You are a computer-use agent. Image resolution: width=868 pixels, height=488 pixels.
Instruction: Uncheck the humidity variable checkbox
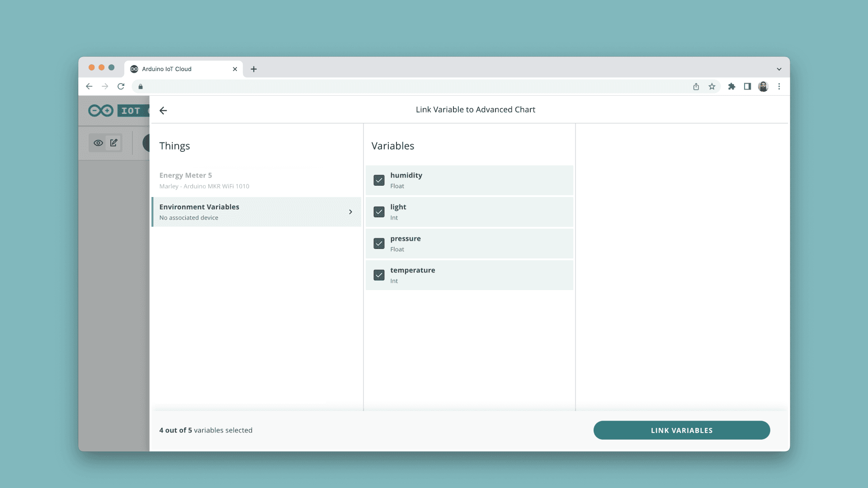coord(379,180)
